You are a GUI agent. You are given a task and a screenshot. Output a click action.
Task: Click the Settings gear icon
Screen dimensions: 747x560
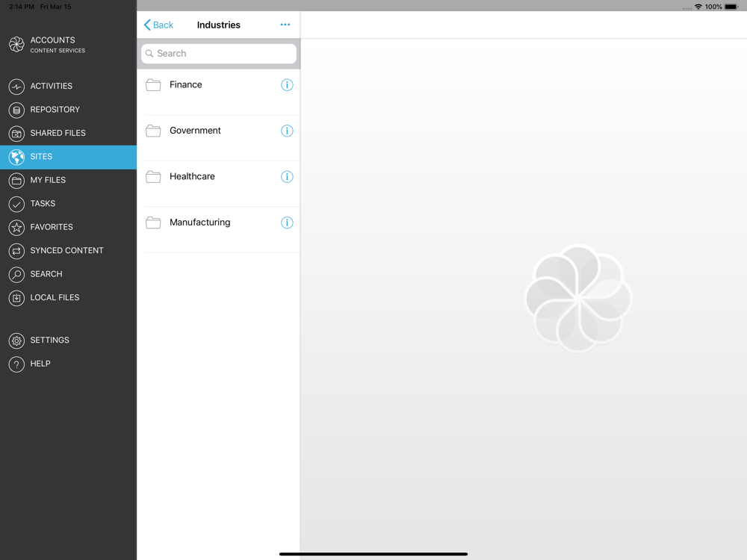[x=16, y=340]
